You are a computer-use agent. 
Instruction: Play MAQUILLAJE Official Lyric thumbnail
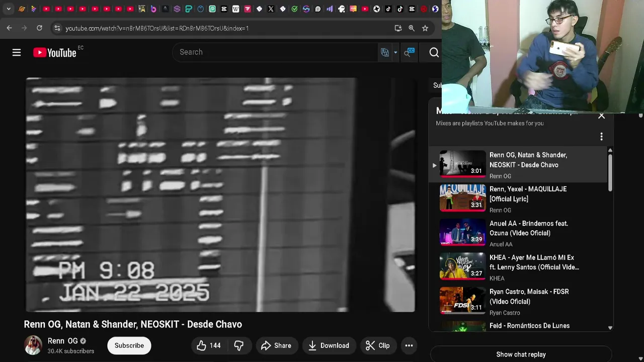point(463,198)
